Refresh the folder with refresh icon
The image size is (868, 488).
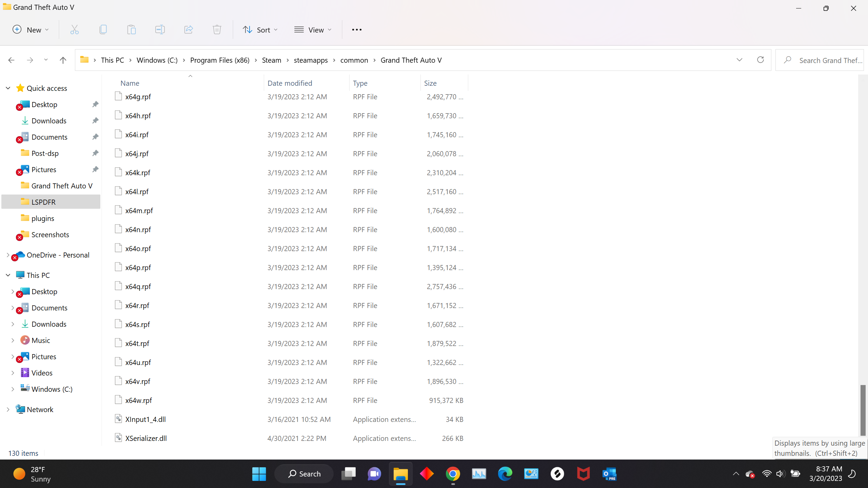(x=761, y=60)
